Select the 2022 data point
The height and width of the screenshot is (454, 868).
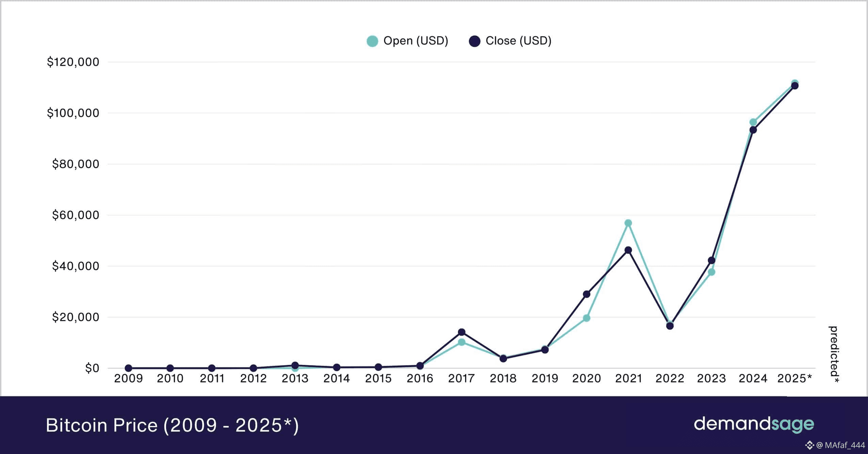pyautogui.click(x=670, y=326)
